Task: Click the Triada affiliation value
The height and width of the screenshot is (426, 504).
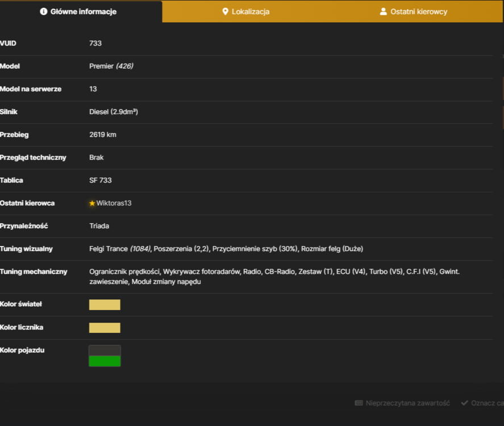Action: [x=99, y=226]
